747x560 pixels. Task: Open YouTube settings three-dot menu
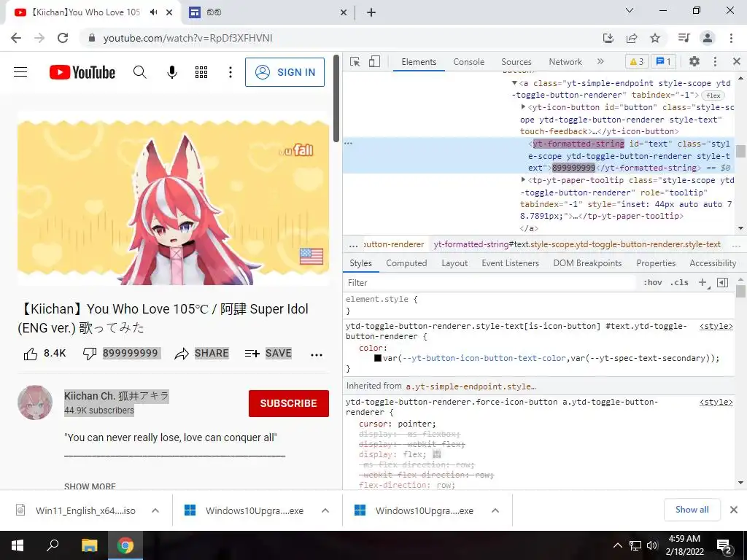[x=231, y=72]
